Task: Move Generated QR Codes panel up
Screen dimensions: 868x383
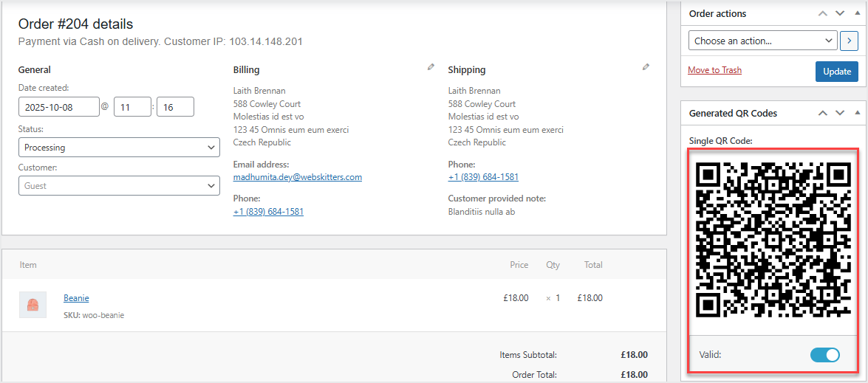Action: coord(823,113)
